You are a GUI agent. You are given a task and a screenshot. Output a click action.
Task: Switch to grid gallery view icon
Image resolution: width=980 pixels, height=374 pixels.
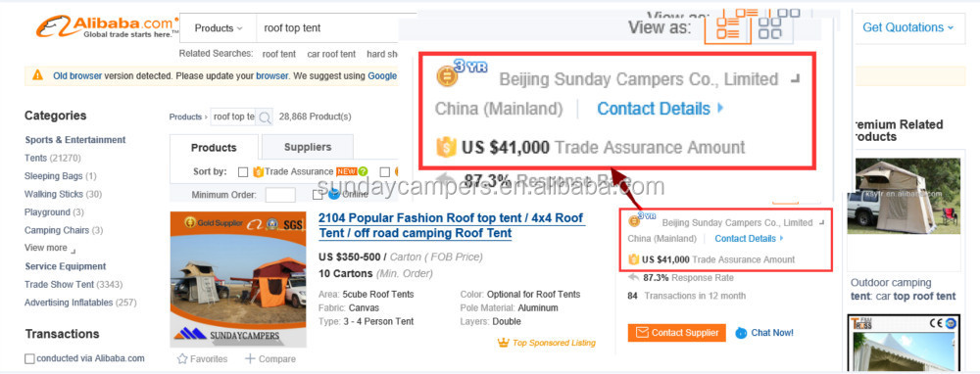(x=769, y=28)
